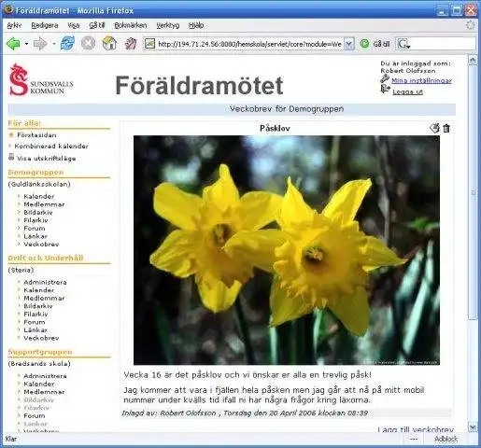Open Filarkiv under Demogruppen
This screenshot has height=448, width=481.
click(35, 220)
